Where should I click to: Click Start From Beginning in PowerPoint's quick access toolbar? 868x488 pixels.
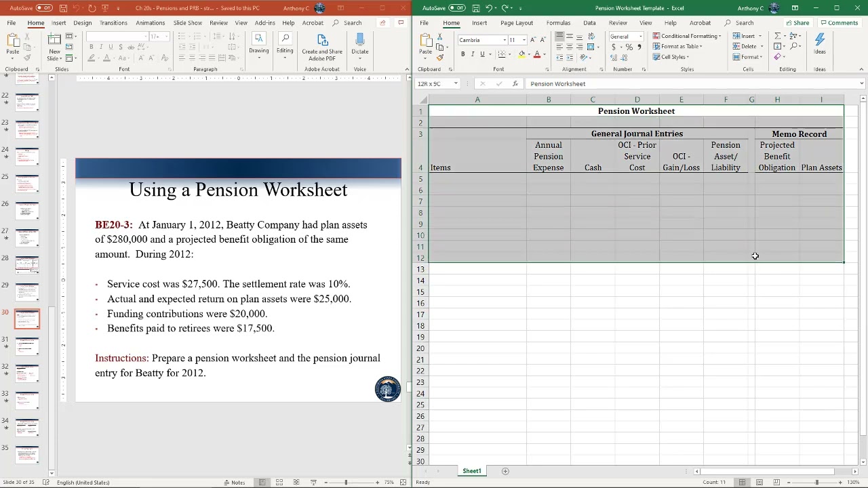(106, 8)
